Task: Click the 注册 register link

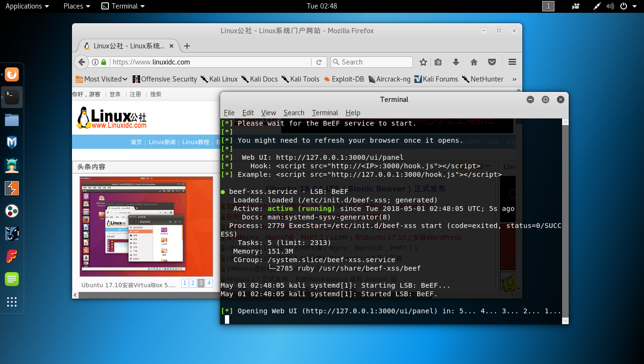Action: click(x=135, y=94)
